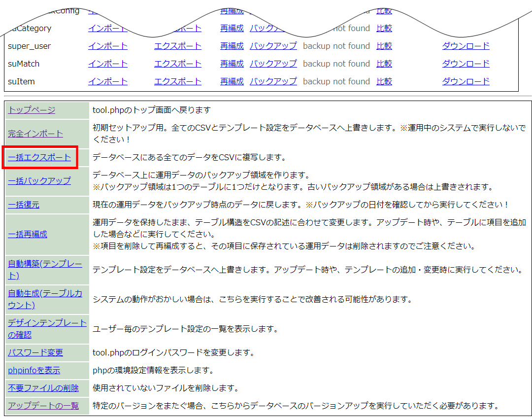Run 再編成 on the suMatch table

point(232,64)
